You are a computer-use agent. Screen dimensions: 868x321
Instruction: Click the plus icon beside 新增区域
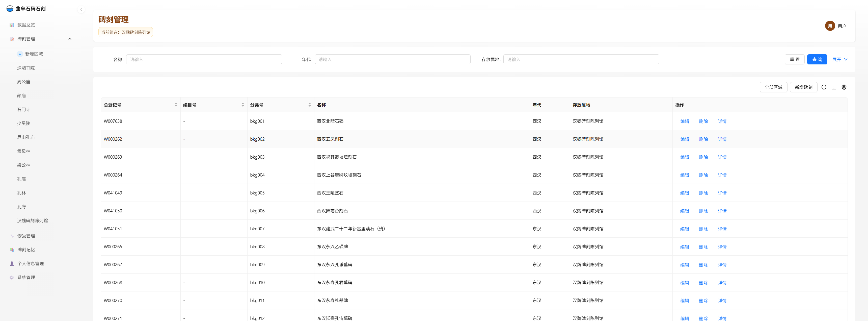tap(20, 54)
